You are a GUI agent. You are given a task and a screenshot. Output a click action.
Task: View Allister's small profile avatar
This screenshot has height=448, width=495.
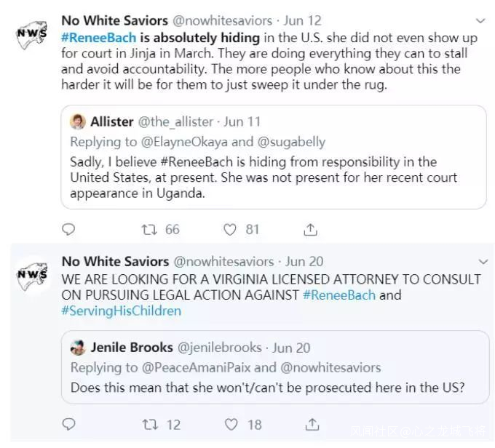[78, 121]
